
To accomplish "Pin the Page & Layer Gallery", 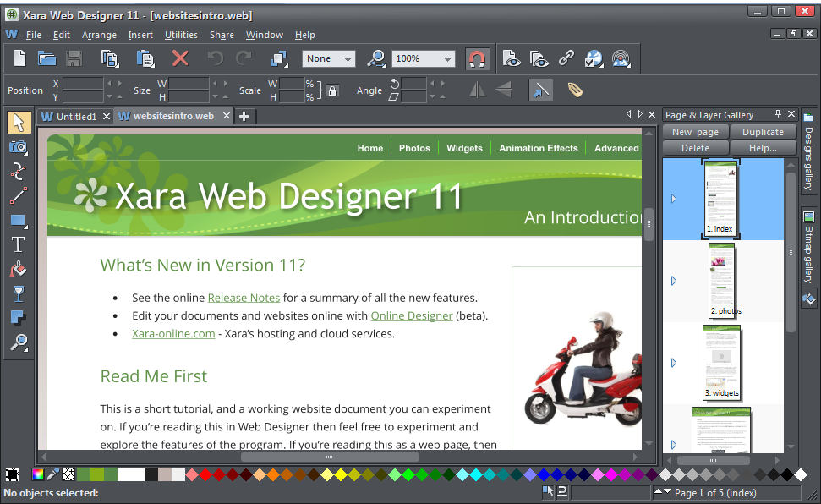I will pyautogui.click(x=778, y=113).
